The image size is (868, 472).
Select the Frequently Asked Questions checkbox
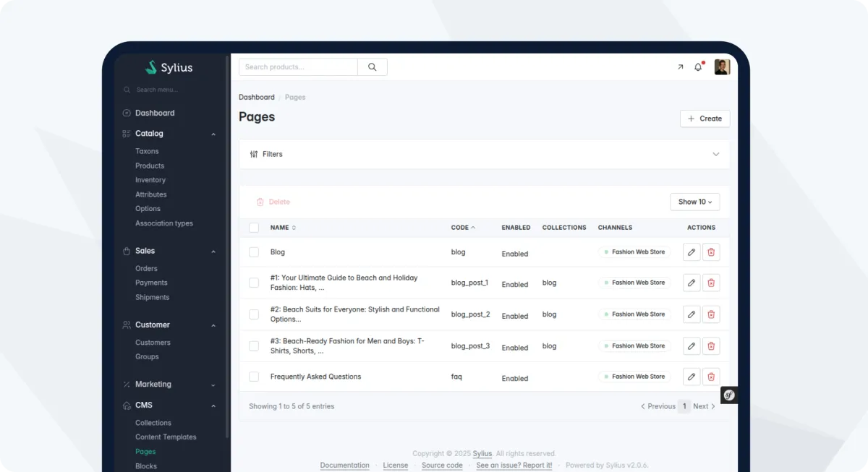(254, 377)
